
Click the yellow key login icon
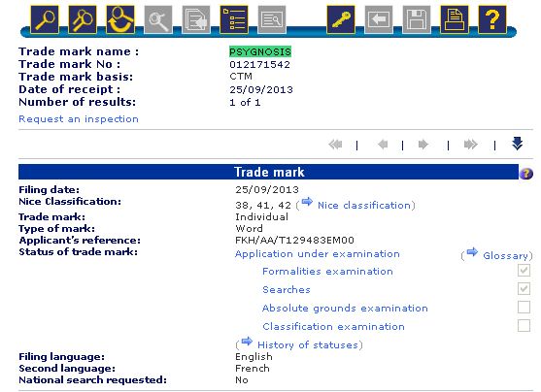coord(341,19)
